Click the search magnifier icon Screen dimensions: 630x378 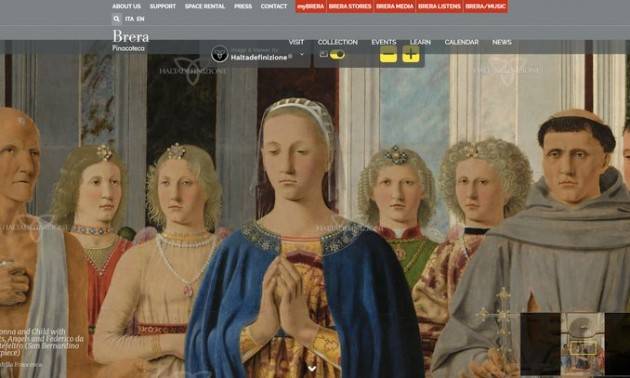[x=116, y=19]
